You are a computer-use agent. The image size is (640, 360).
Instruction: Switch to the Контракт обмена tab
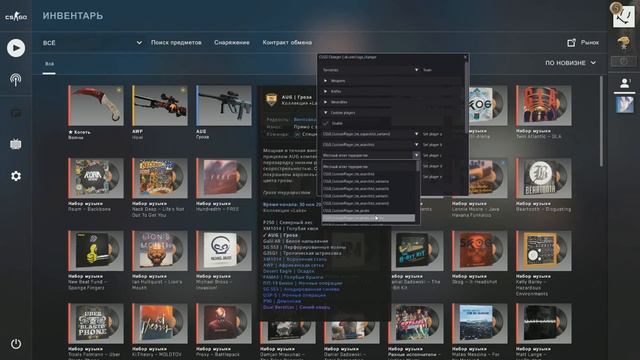tap(287, 42)
